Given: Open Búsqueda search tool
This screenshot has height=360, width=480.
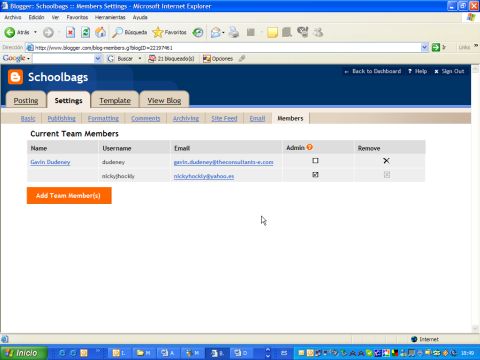Looking at the screenshot, I should [129, 32].
